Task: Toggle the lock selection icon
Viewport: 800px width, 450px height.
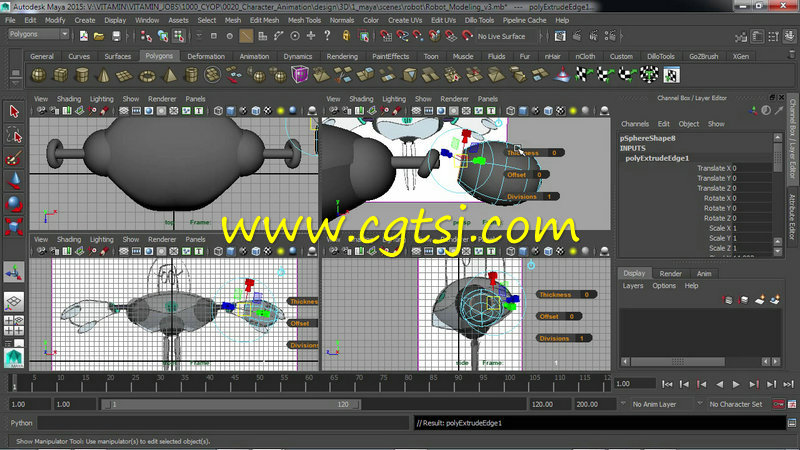Action: click(346, 36)
